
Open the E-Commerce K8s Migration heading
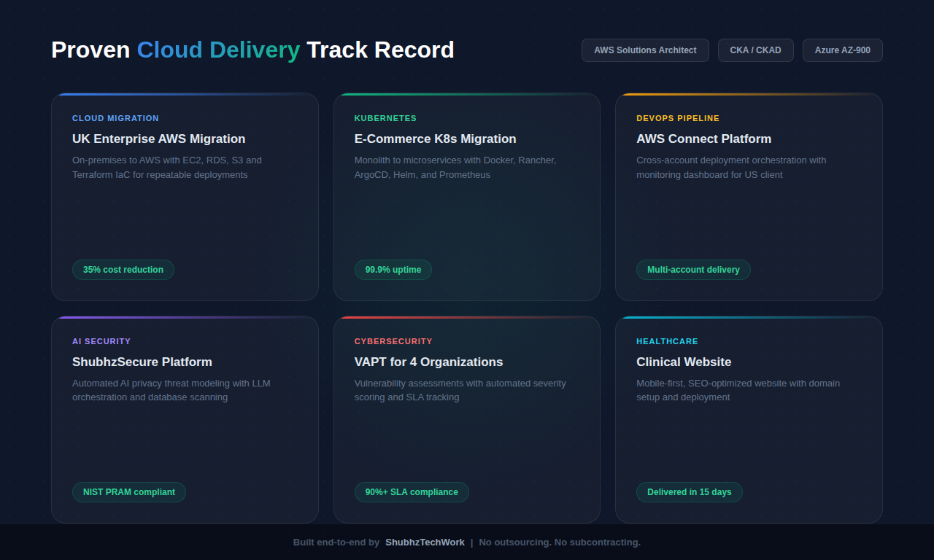(435, 139)
